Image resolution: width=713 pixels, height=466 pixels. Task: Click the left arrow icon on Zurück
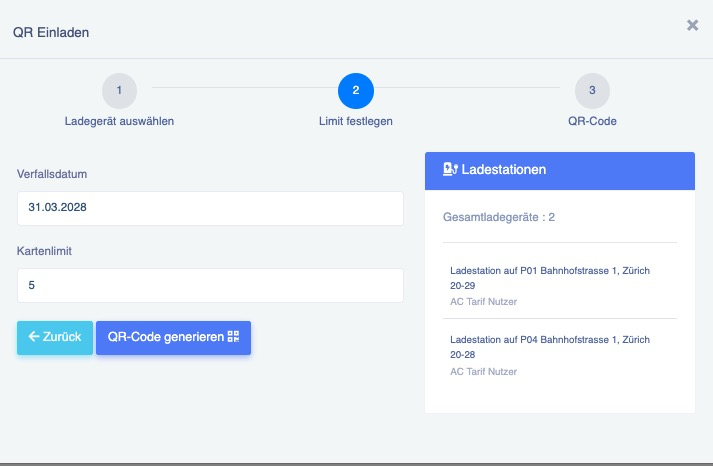(x=34, y=337)
